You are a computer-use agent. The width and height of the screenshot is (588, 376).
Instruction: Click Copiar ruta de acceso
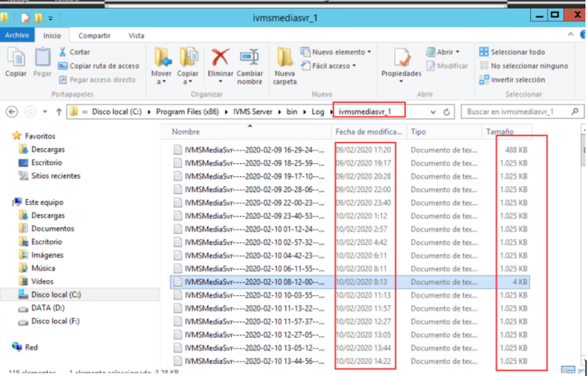coord(99,66)
